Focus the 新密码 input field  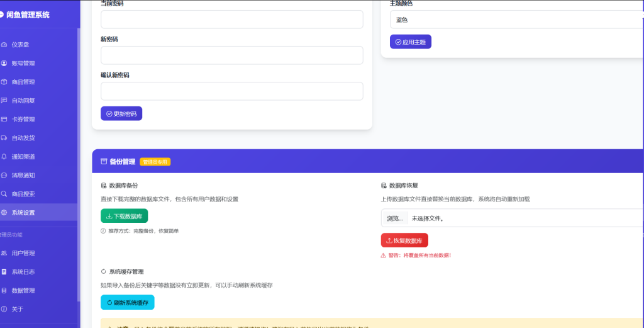231,55
